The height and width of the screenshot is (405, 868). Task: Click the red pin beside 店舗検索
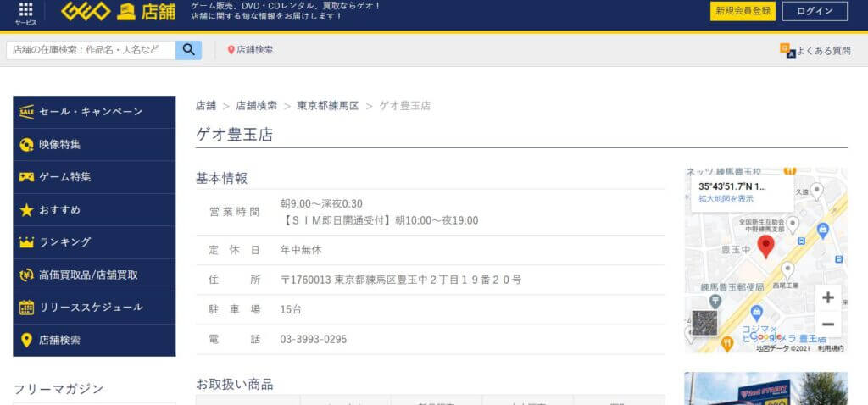pos(231,50)
